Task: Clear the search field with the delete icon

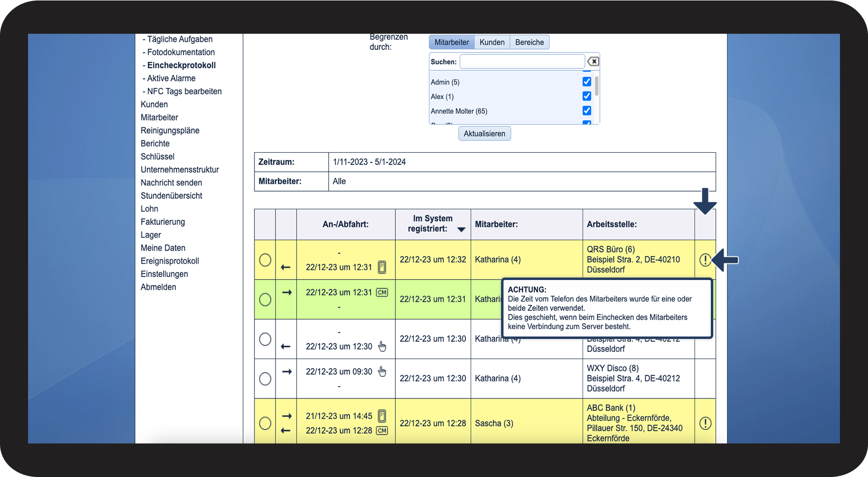Action: [x=593, y=61]
